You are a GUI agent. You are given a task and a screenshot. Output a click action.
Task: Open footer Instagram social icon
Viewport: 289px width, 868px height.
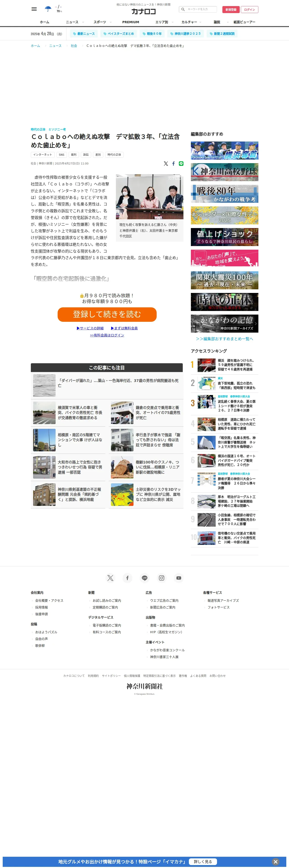[x=162, y=578]
